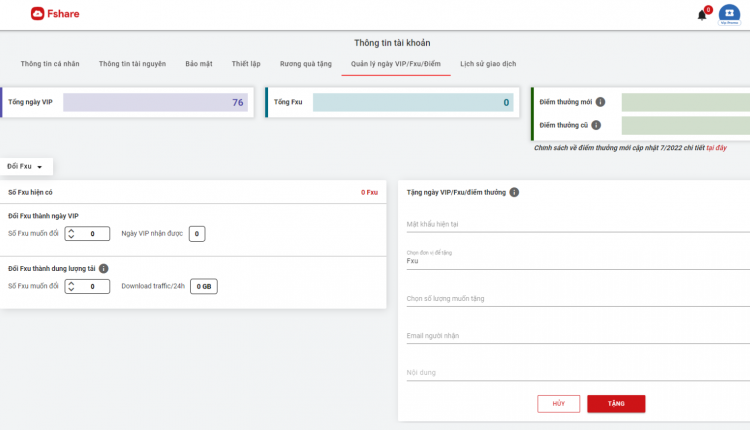Click info icon beside Tặng ngày VIP/Fxu/điểm thưởng
This screenshot has height=430, width=750.
[x=514, y=192]
